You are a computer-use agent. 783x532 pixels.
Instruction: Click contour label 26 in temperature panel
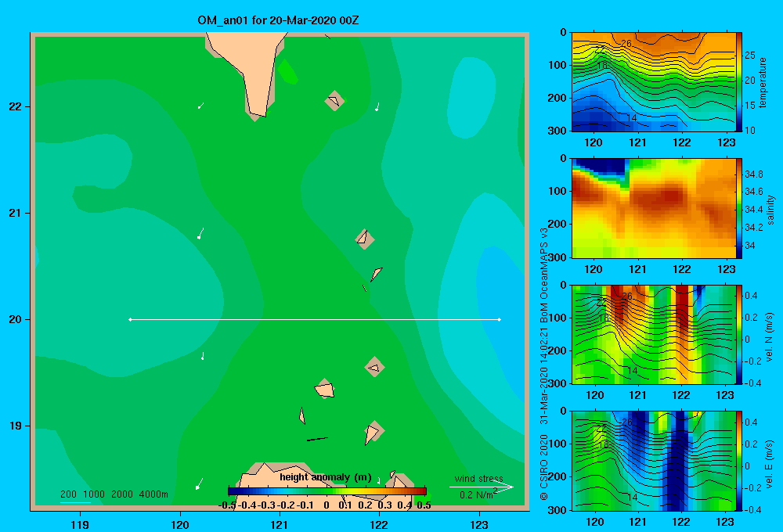pyautogui.click(x=626, y=43)
